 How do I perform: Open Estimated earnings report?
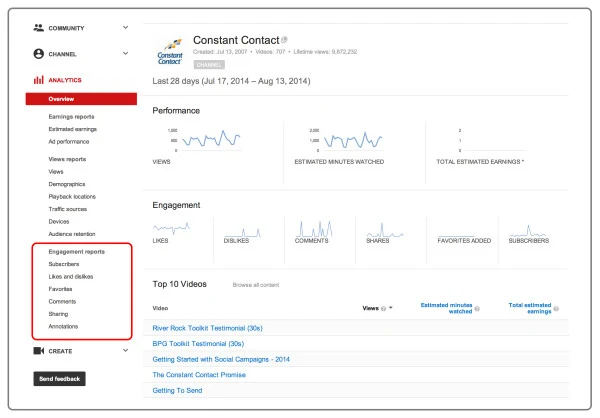[73, 129]
